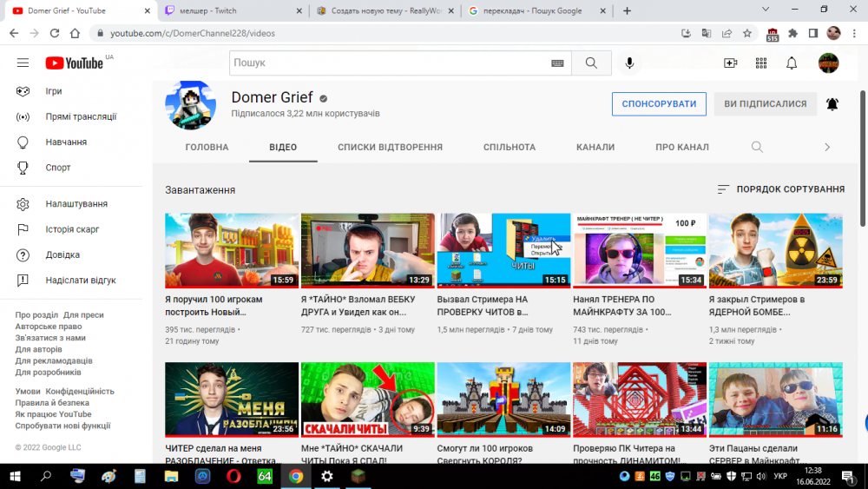Open Історія скарг in the sidebar
Image resolution: width=868 pixels, height=489 pixels.
point(71,230)
